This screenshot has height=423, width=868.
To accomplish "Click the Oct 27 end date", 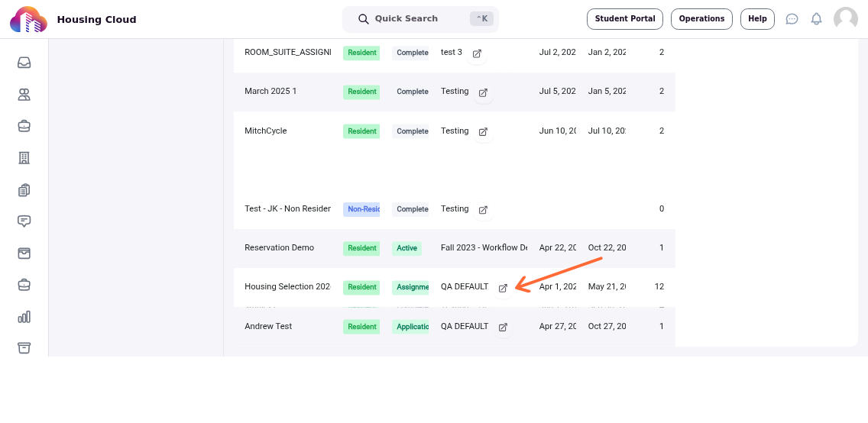I will (607, 326).
